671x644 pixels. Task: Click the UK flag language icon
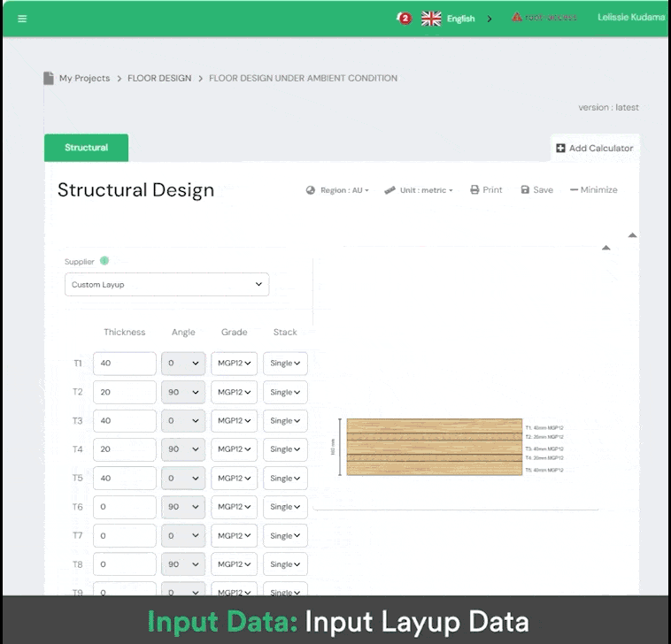pyautogui.click(x=431, y=19)
